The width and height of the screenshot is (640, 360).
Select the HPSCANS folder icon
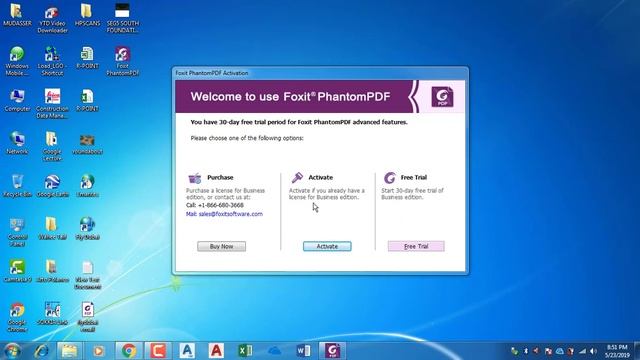tap(87, 15)
